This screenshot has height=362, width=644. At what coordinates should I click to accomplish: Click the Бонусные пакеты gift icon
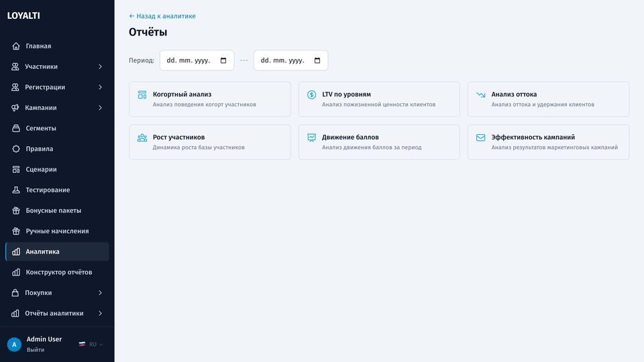click(x=16, y=210)
